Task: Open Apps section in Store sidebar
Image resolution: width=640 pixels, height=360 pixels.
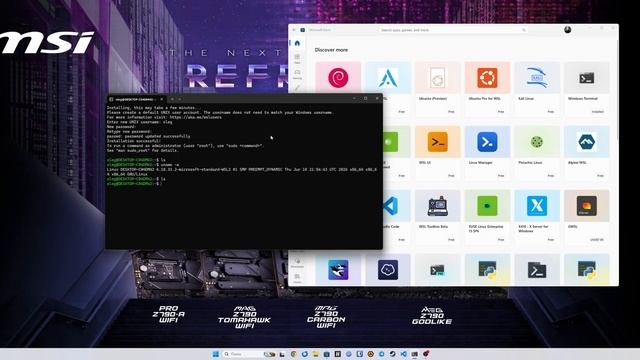Action: click(x=297, y=58)
